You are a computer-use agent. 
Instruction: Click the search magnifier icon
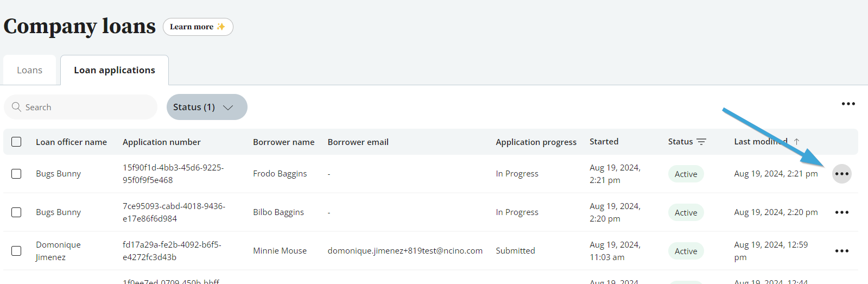pos(17,107)
